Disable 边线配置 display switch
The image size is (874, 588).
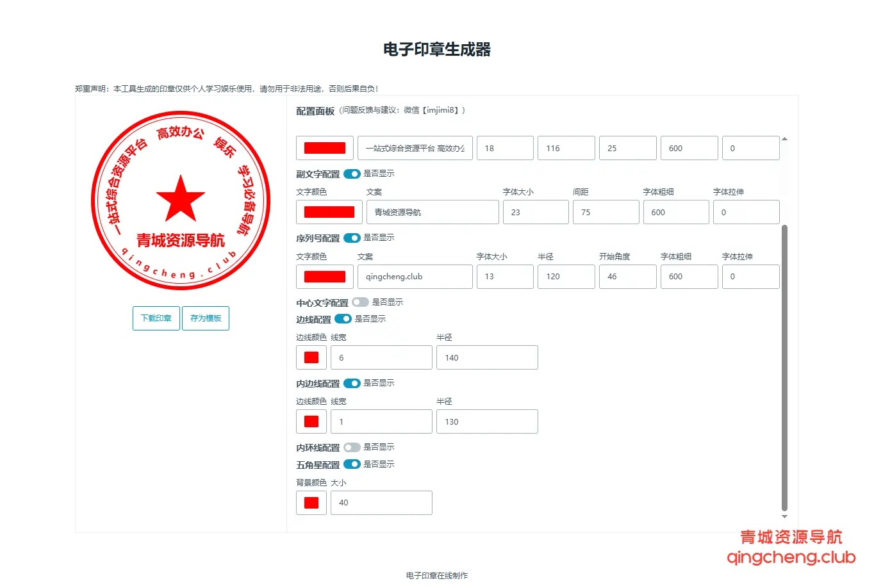343,319
